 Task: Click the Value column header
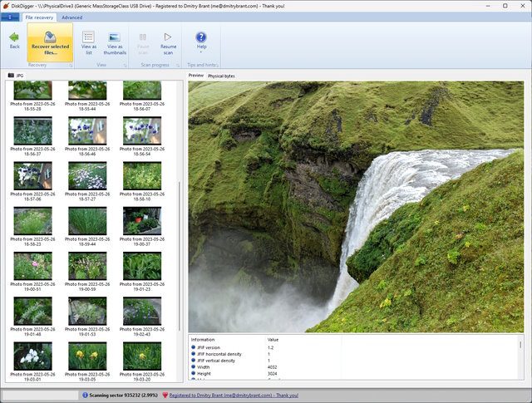pyautogui.click(x=273, y=339)
